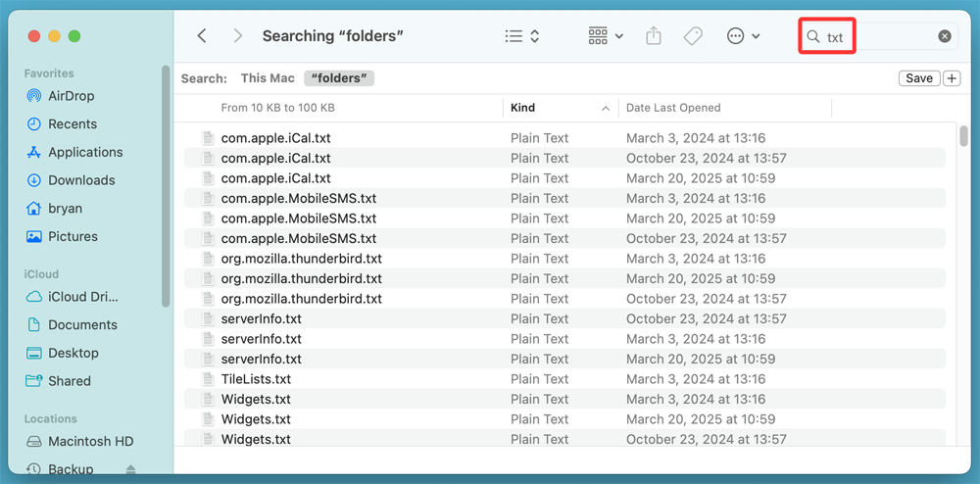Select the "folders" search scope
The height and width of the screenshot is (484, 980).
pos(339,78)
